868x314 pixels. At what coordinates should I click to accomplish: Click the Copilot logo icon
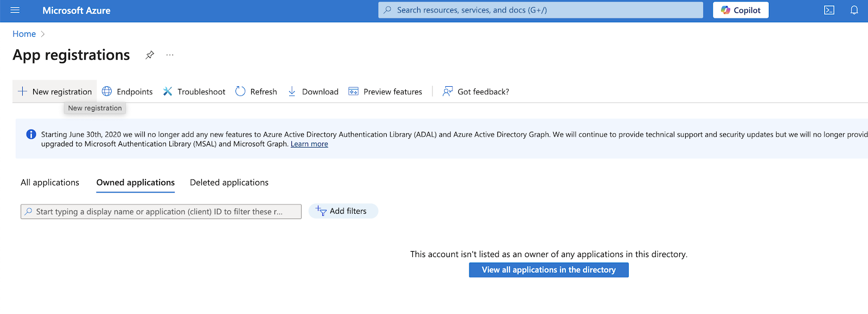pyautogui.click(x=725, y=10)
